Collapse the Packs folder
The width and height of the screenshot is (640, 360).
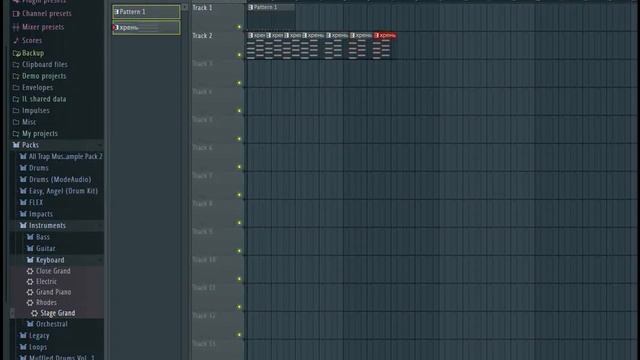point(25,145)
